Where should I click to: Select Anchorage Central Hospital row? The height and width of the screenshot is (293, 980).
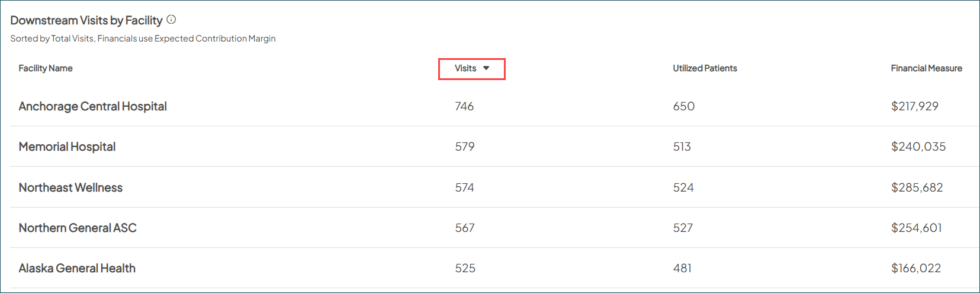point(93,106)
